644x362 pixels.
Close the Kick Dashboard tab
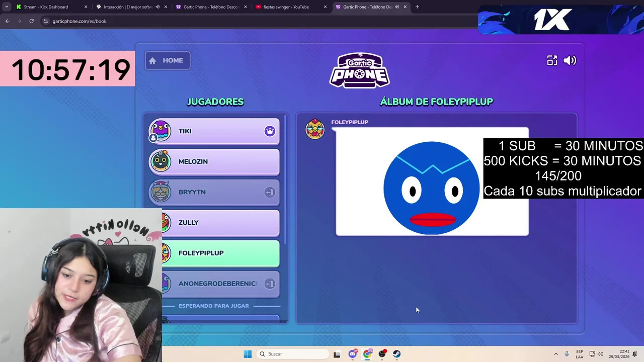[x=86, y=7]
